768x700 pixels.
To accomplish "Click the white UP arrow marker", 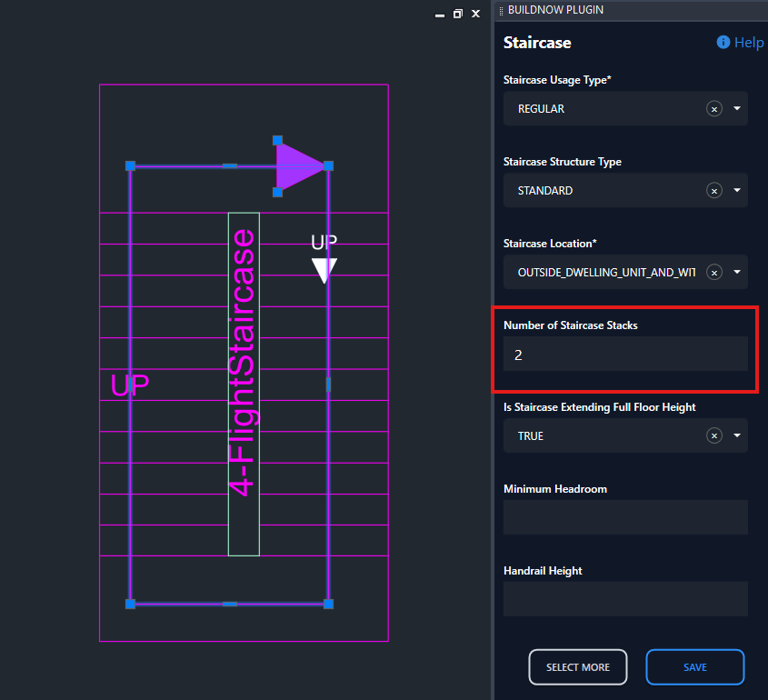I will pos(324,270).
